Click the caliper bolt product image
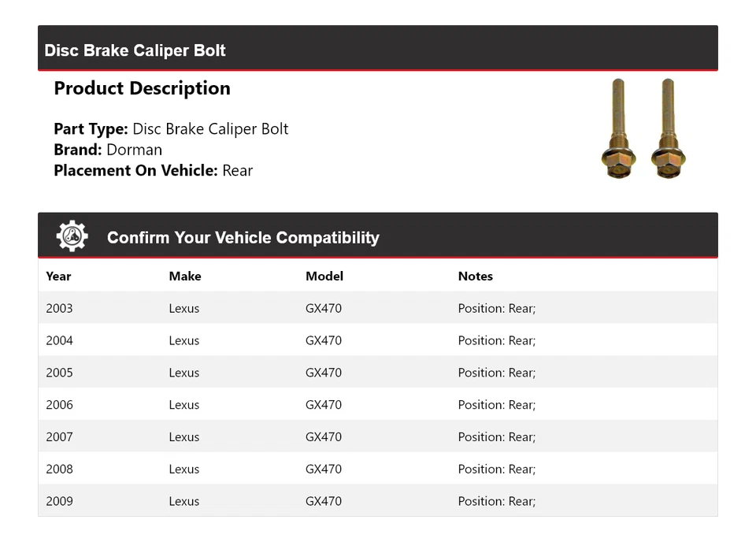Image resolution: width=756 pixels, height=542 pixels. click(642, 128)
